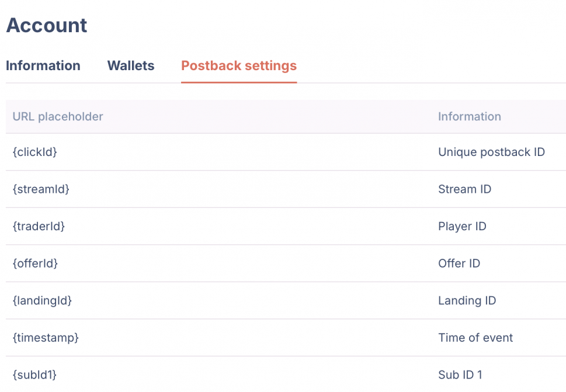Choose the {landingId} placeholder

coord(42,301)
